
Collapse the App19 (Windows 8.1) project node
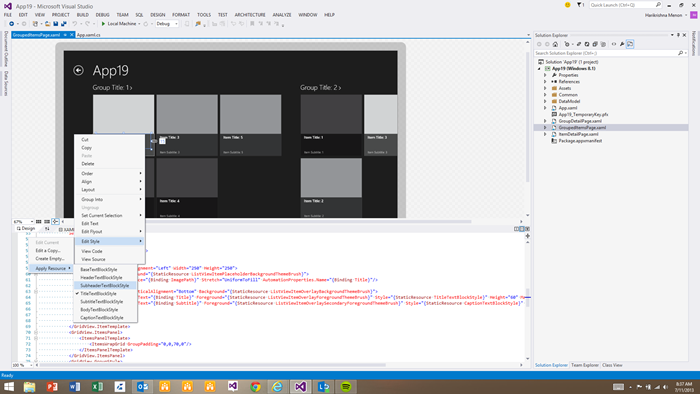(x=539, y=69)
